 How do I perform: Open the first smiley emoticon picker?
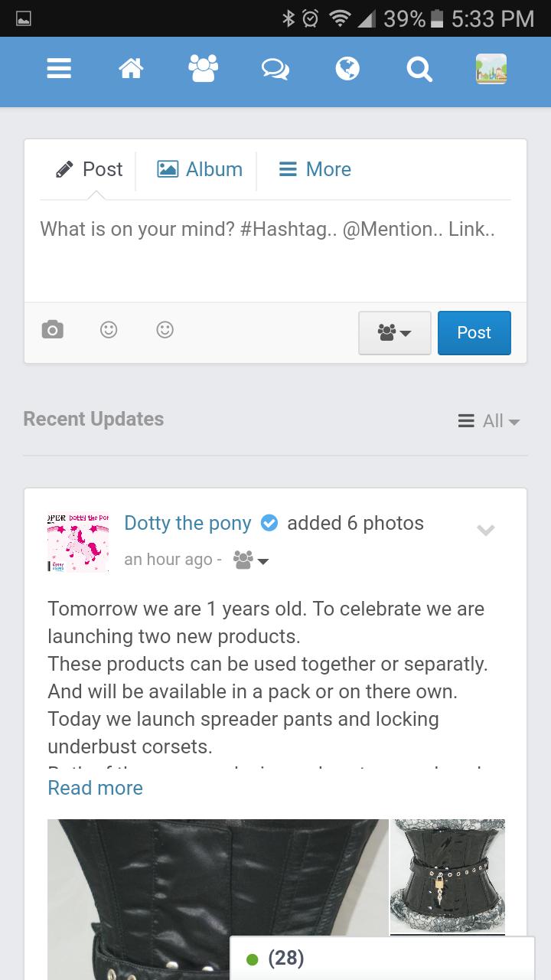point(109,329)
